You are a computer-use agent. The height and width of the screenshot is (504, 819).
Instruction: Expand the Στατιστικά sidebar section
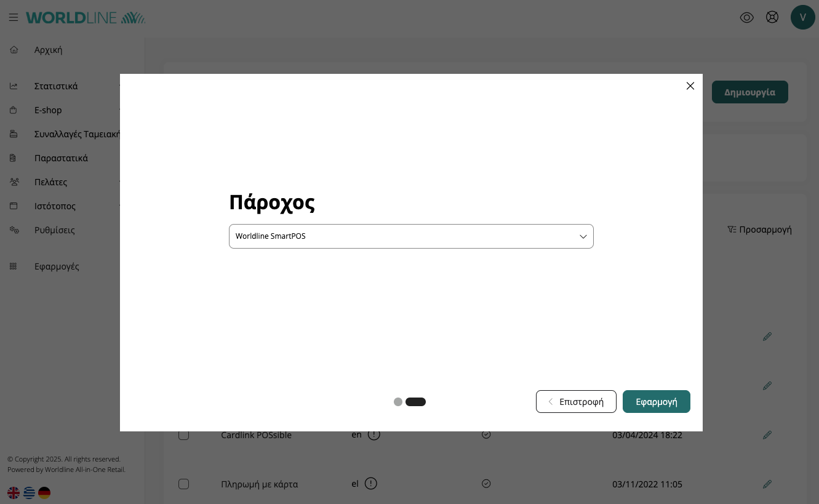pyautogui.click(x=56, y=86)
